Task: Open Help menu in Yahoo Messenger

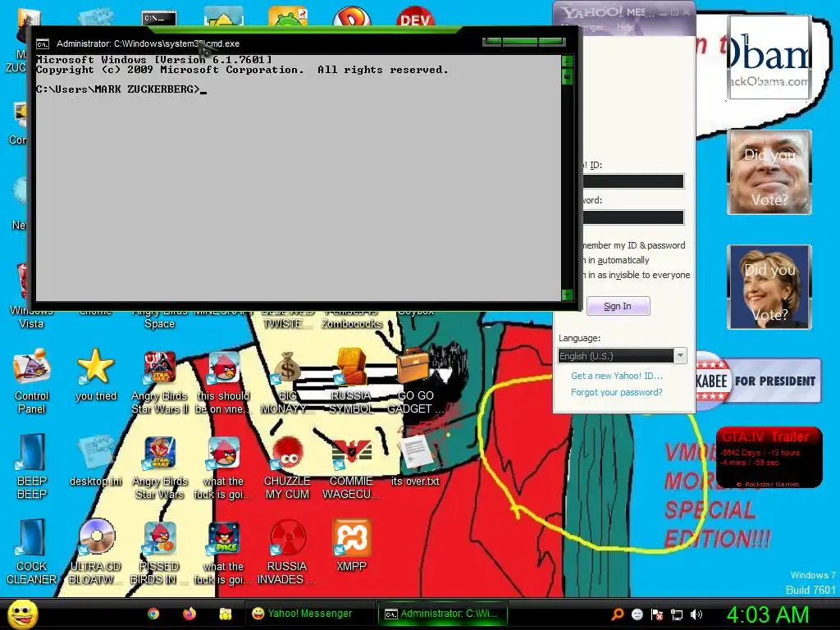Action: tap(624, 27)
